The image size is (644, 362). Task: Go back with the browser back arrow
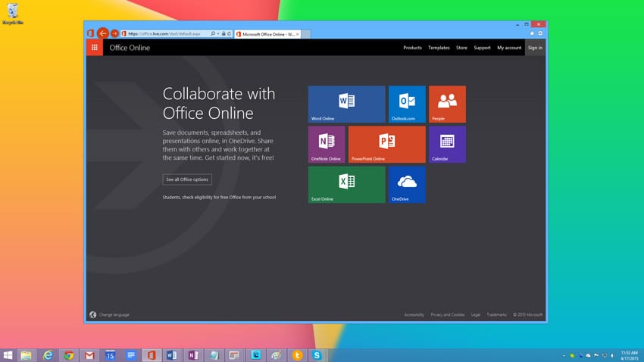(103, 33)
